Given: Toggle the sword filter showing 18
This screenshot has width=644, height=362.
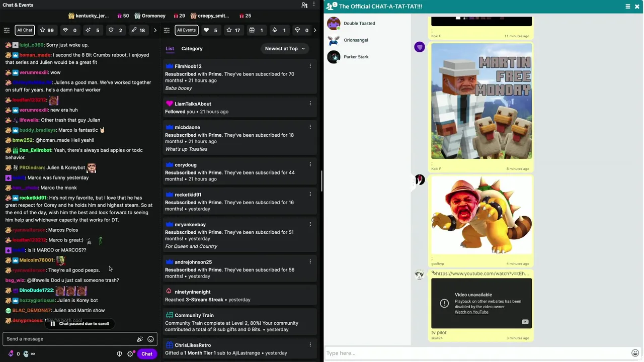Looking at the screenshot, I should [x=138, y=30].
